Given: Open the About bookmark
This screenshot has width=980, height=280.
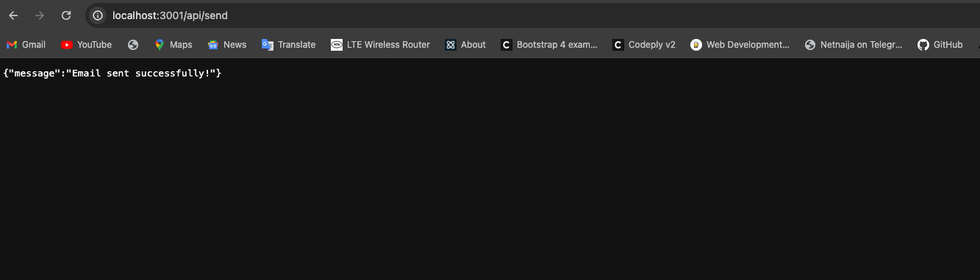Looking at the screenshot, I should pyautogui.click(x=465, y=45).
